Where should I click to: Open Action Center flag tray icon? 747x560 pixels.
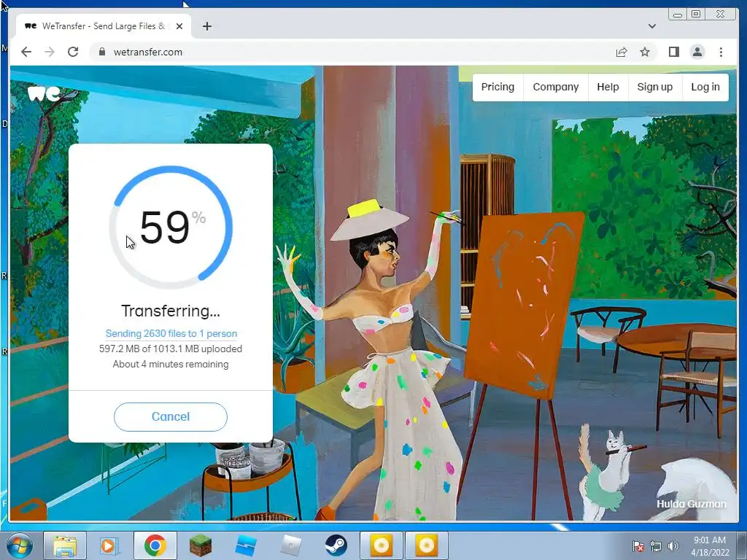pyautogui.click(x=638, y=546)
